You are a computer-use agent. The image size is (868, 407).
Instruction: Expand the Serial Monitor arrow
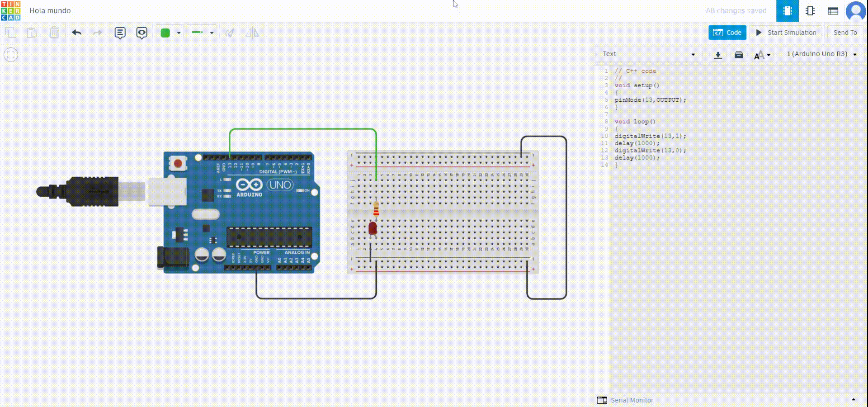point(854,400)
